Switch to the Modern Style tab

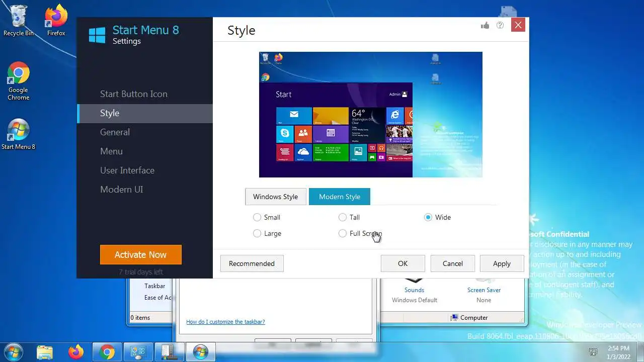click(x=340, y=197)
